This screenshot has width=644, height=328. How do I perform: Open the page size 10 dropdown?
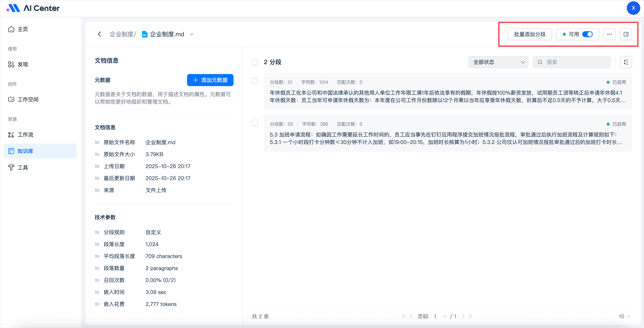coord(624,316)
